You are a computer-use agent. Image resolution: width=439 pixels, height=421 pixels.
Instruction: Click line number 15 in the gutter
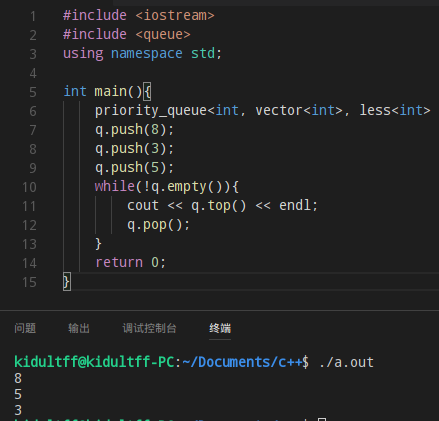(29, 283)
